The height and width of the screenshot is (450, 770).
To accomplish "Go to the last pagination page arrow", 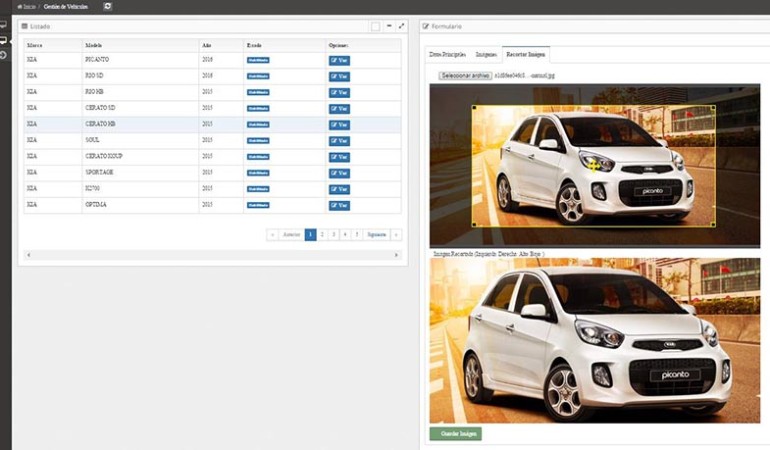I will point(396,235).
